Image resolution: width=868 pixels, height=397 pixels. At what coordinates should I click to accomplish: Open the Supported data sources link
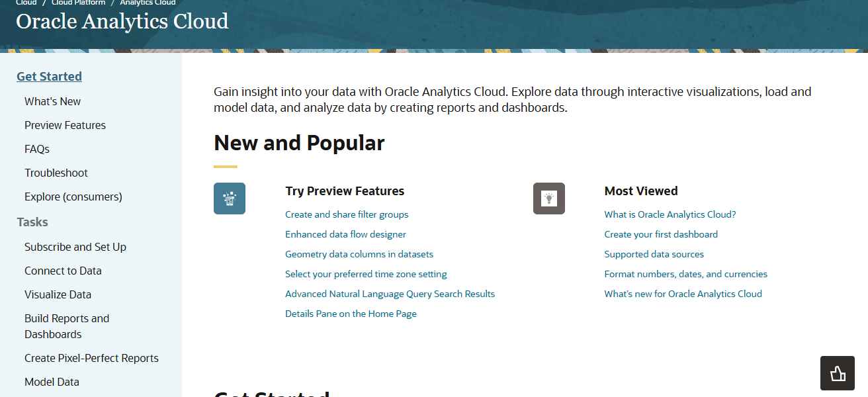pos(654,254)
